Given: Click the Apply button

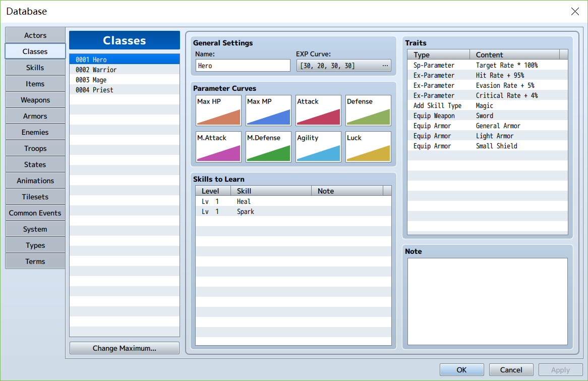Looking at the screenshot, I should click(x=561, y=370).
